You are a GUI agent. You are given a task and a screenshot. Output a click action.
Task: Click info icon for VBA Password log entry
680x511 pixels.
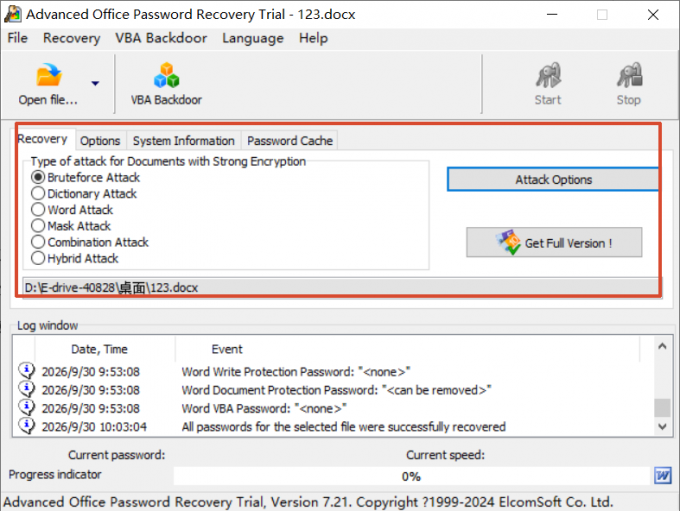(x=26, y=407)
